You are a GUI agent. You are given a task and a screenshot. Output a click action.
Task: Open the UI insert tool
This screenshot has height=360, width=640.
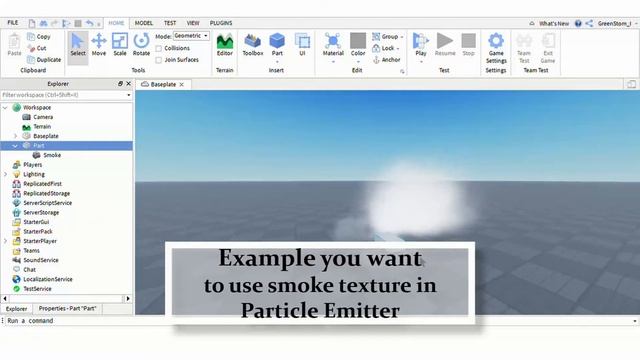tap(302, 45)
